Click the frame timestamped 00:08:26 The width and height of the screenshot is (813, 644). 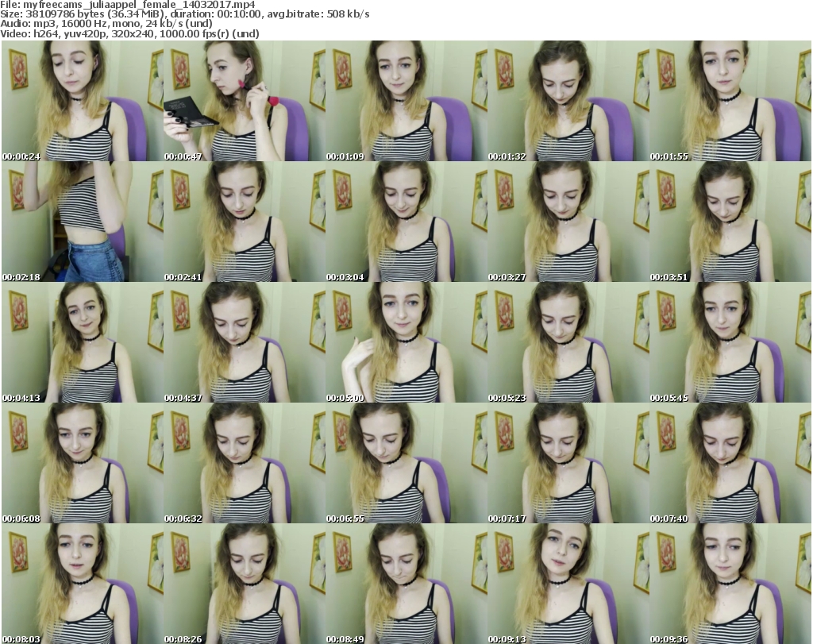[x=245, y=584]
